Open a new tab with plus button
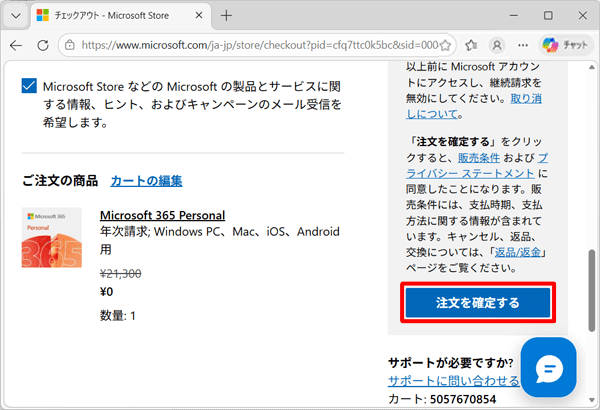 tap(226, 15)
